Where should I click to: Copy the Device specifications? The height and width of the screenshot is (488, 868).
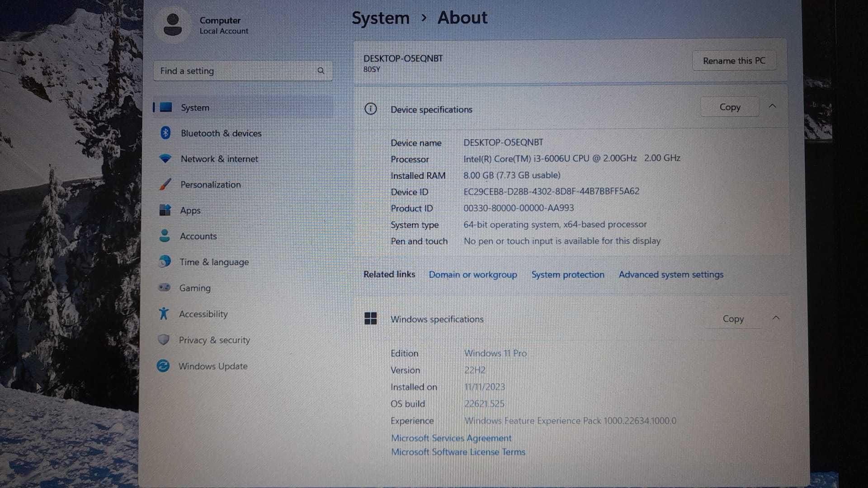click(x=730, y=107)
